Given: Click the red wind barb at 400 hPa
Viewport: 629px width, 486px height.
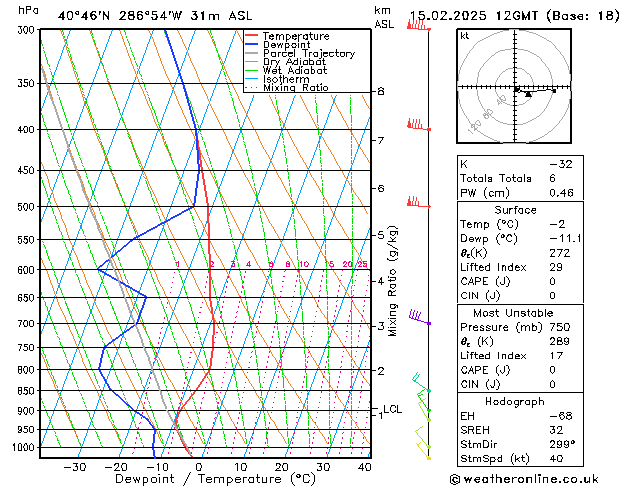Looking at the screenshot, I should coord(418,125).
